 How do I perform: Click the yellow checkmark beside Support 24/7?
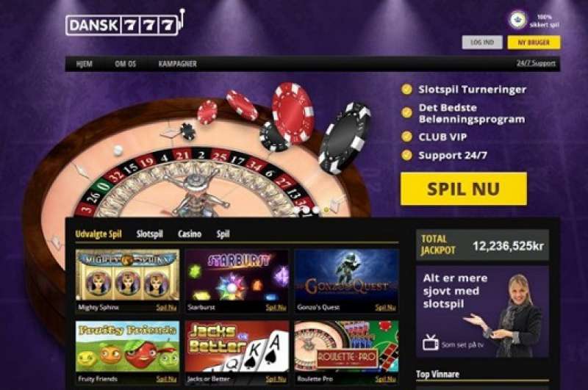(x=406, y=155)
